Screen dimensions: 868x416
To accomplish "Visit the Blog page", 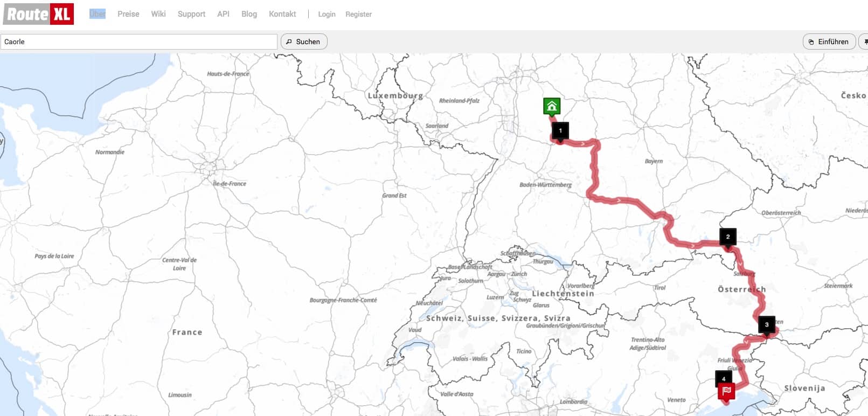I will coord(249,14).
